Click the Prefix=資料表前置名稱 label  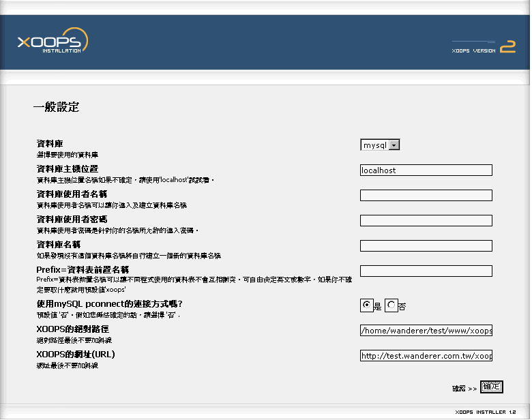(x=87, y=270)
